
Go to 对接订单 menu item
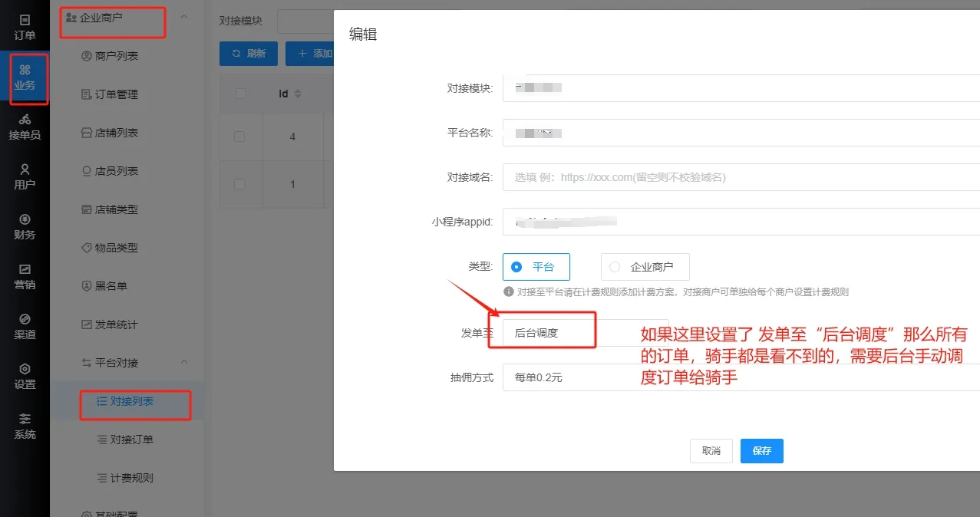(x=131, y=440)
